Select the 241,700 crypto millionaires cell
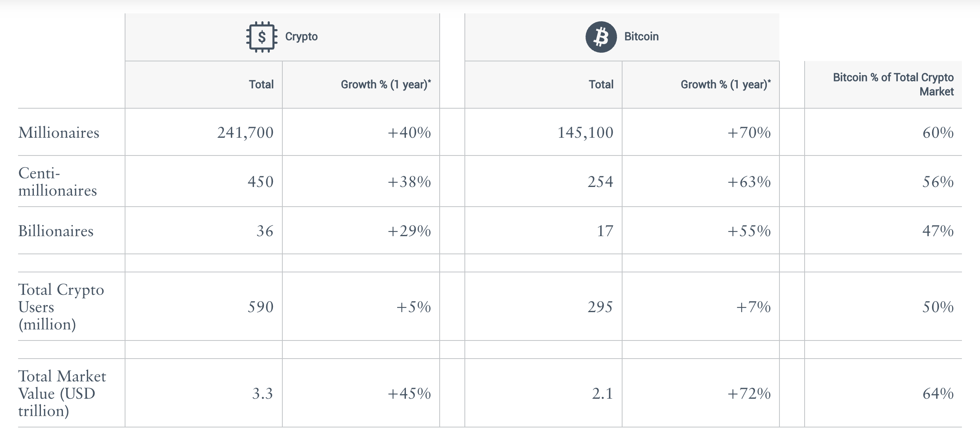The height and width of the screenshot is (444, 980). [x=245, y=133]
